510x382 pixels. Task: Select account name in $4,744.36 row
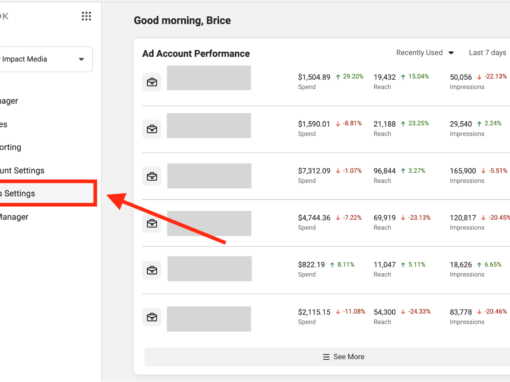point(209,223)
